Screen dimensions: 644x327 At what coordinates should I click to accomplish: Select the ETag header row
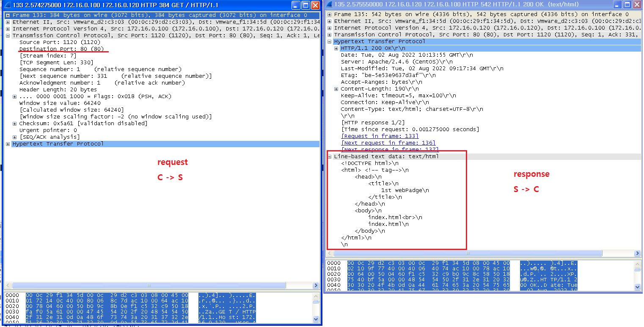pyautogui.click(x=388, y=75)
